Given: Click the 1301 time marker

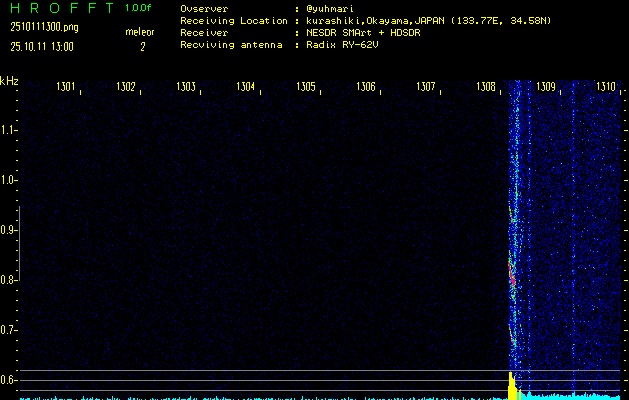Looking at the screenshot, I should click(x=66, y=87).
